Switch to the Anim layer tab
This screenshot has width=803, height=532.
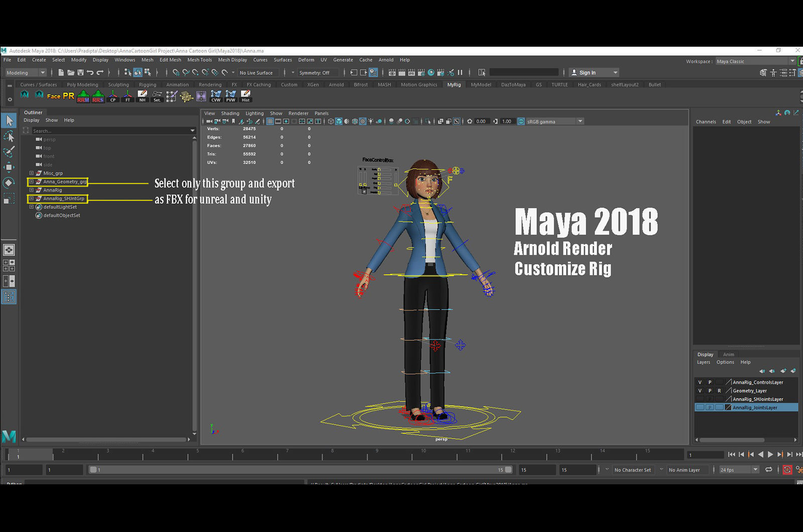pos(729,354)
